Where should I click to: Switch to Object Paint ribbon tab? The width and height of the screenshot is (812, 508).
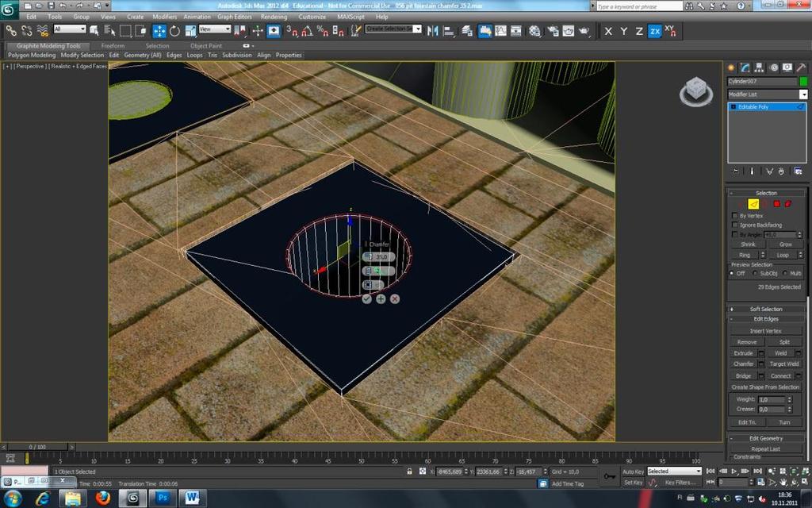click(206, 45)
